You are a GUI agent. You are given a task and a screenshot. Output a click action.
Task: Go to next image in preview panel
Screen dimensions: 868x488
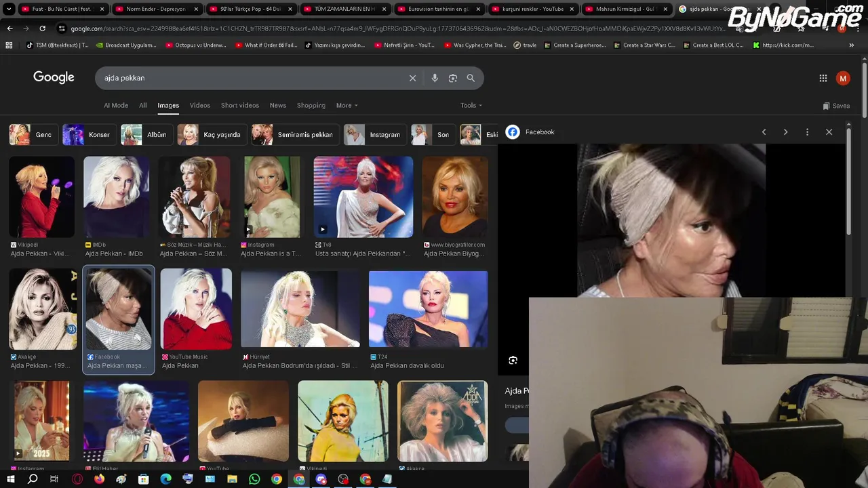tap(785, 132)
